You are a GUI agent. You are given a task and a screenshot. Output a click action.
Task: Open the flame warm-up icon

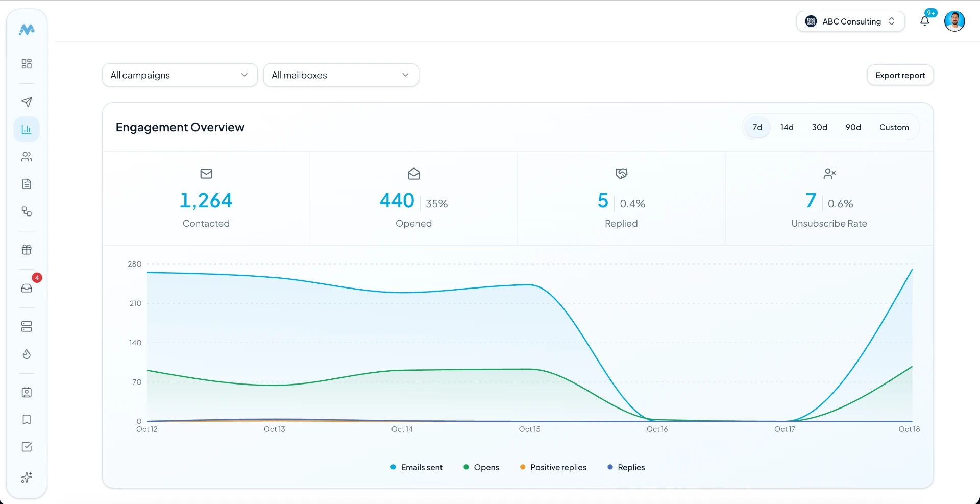(x=27, y=354)
